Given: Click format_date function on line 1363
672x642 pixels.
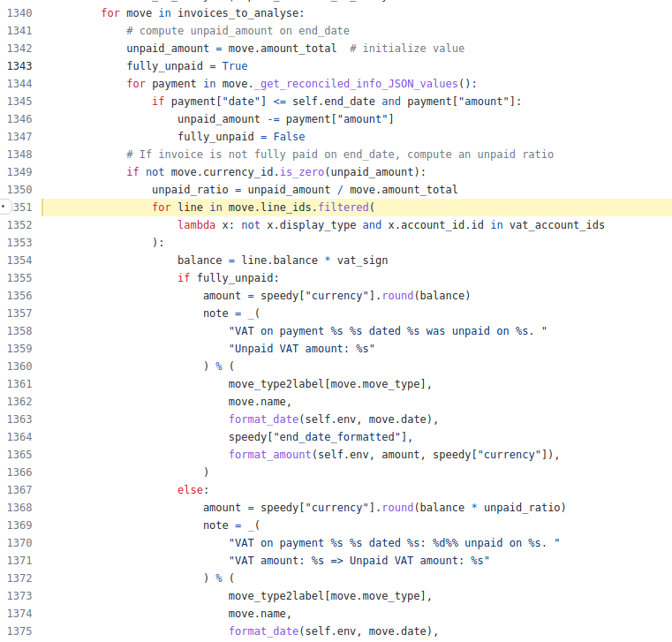Looking at the screenshot, I should point(263,419).
